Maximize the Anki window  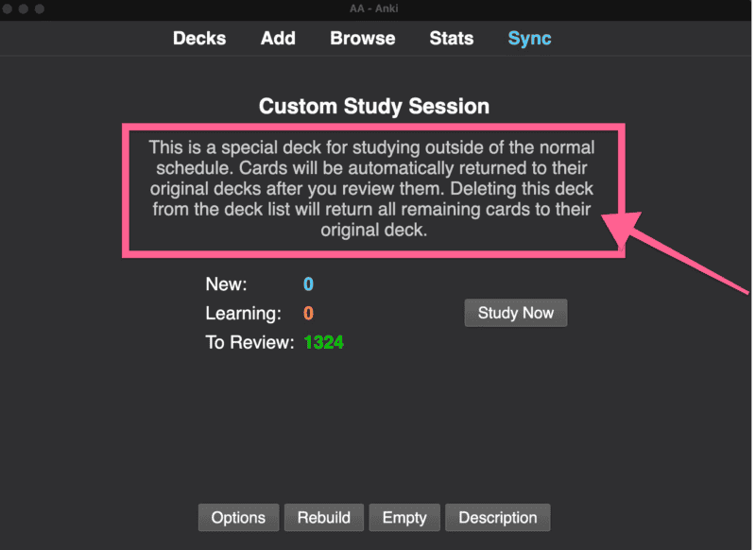click(x=40, y=9)
